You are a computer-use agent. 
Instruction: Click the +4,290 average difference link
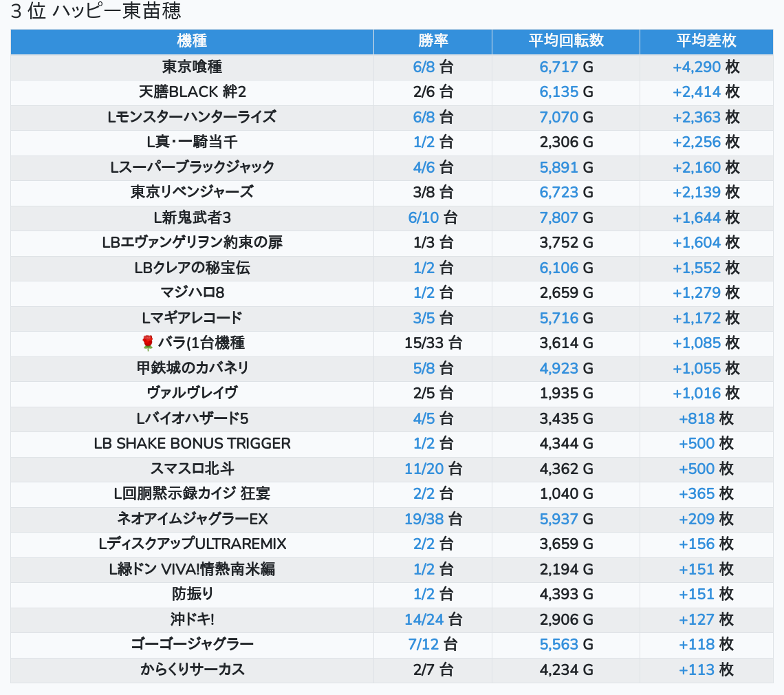coord(696,67)
